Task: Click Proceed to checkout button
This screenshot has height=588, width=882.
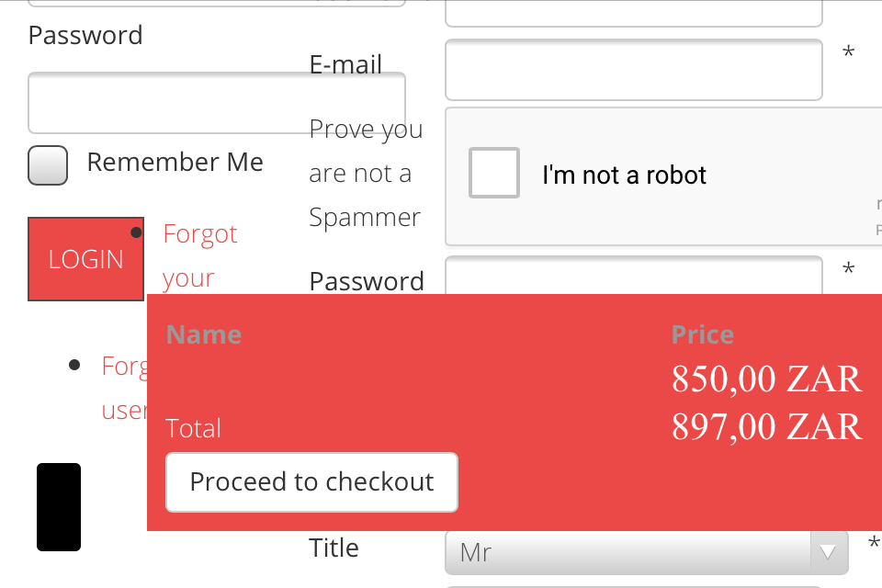Action: coord(311,482)
